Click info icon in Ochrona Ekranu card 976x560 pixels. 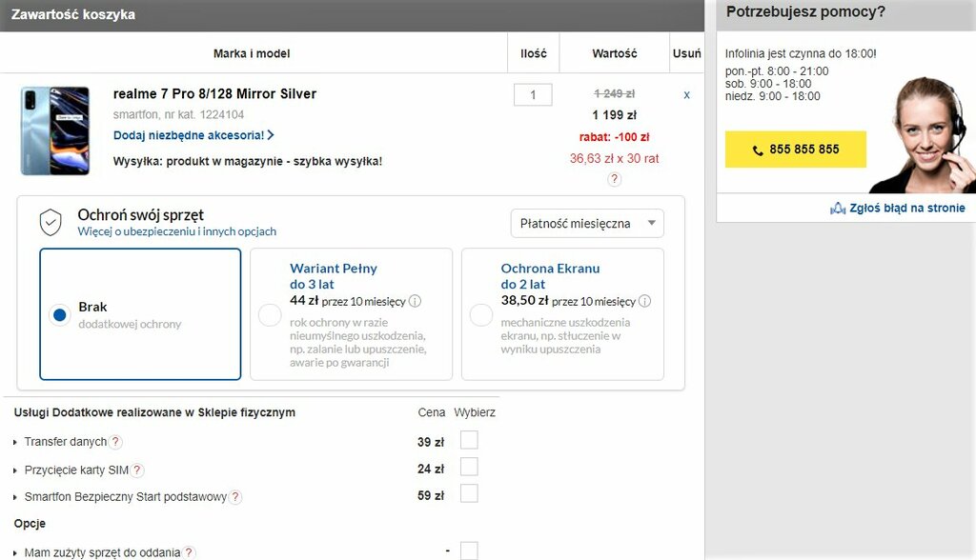(x=644, y=301)
